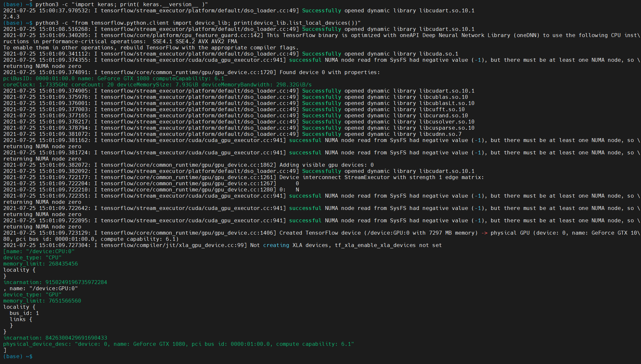Click the empty '(base) ~$' prompt
The image size is (641, 364).
pyautogui.click(x=18, y=356)
